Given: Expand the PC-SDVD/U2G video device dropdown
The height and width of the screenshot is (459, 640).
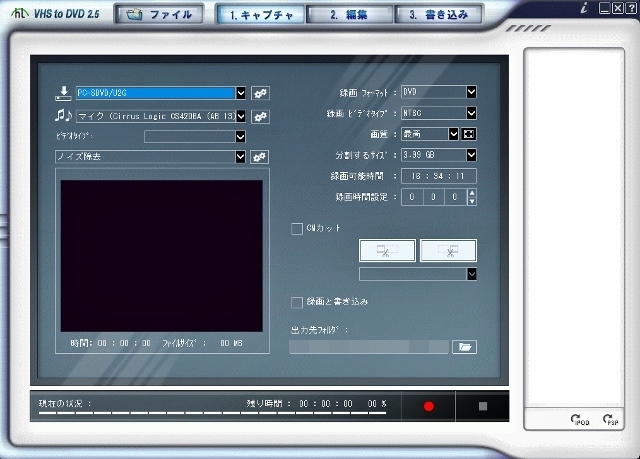Looking at the screenshot, I should (241, 93).
